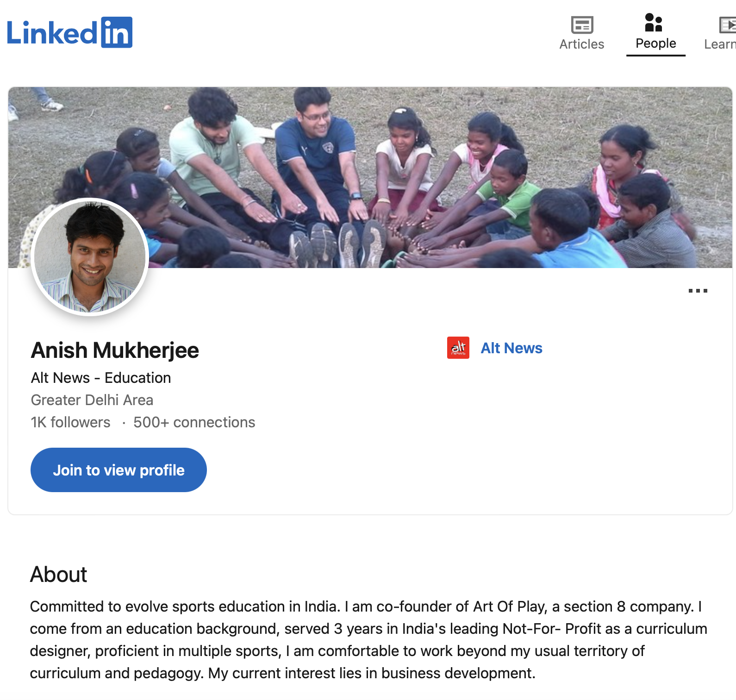The width and height of the screenshot is (736, 700).
Task: Click the red Alt News logo
Action: (458, 348)
